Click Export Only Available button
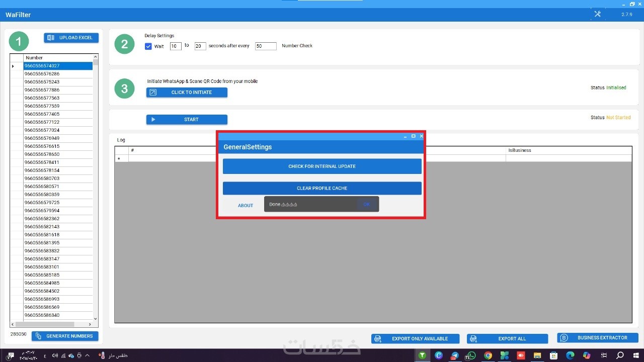This screenshot has height=362, width=644. point(416,339)
